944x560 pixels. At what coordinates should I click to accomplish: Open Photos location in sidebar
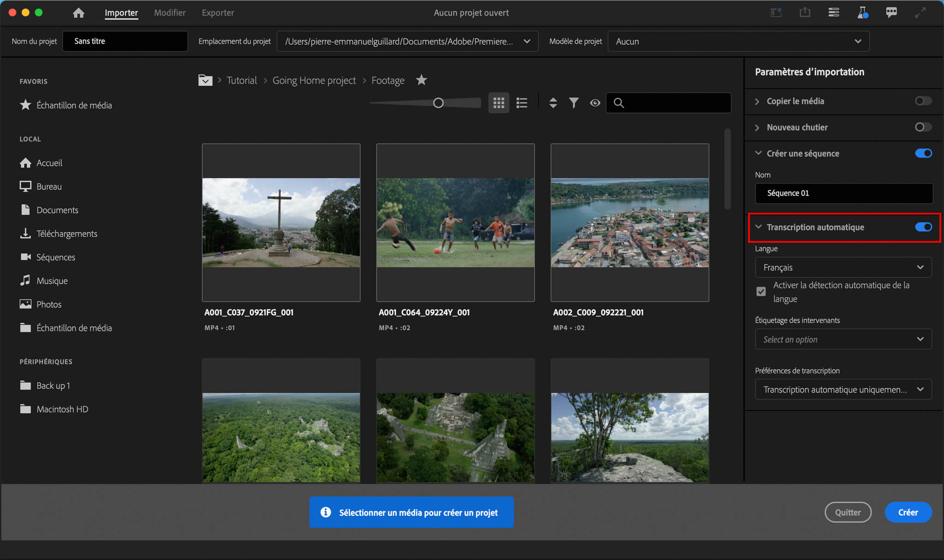pos(41,304)
